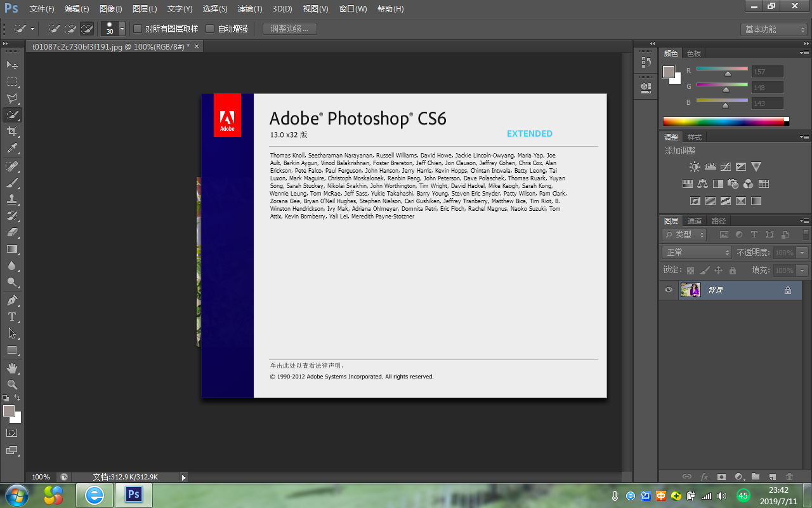Image resolution: width=812 pixels, height=508 pixels.
Task: Switch to the 路径 tab
Action: coord(719,221)
